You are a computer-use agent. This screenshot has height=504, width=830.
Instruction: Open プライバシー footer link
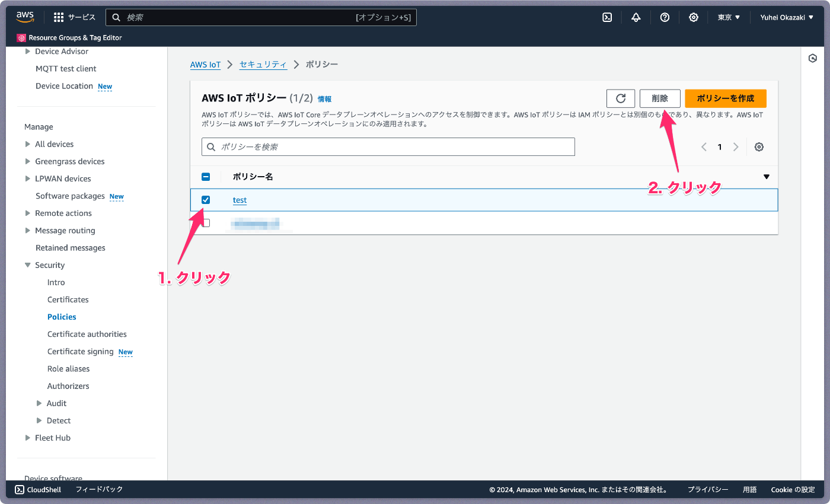pyautogui.click(x=708, y=490)
